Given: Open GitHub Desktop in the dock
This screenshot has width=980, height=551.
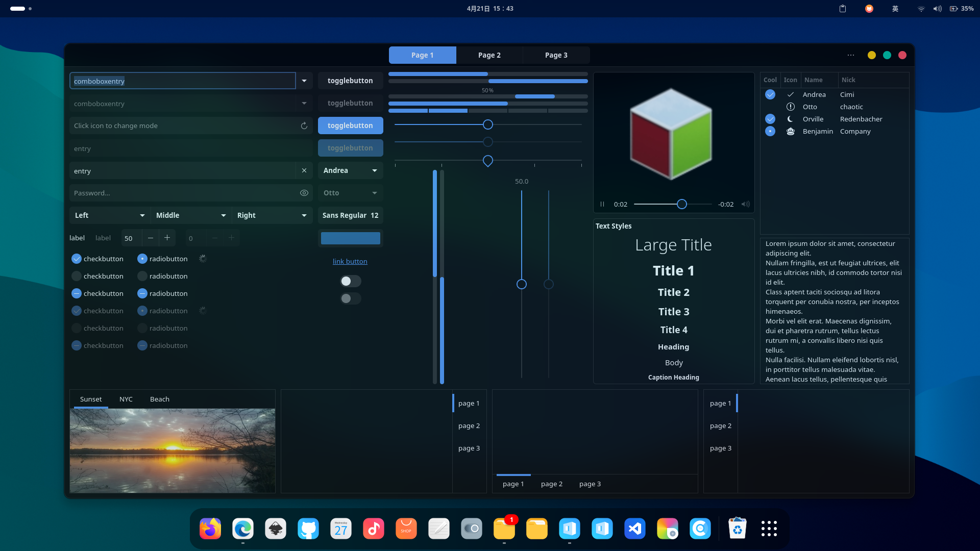Looking at the screenshot, I should click(308, 529).
